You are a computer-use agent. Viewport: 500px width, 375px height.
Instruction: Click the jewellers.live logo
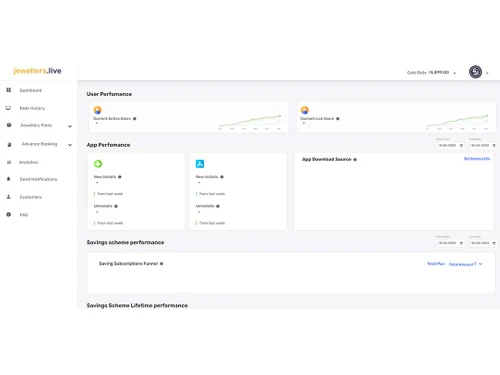click(37, 71)
